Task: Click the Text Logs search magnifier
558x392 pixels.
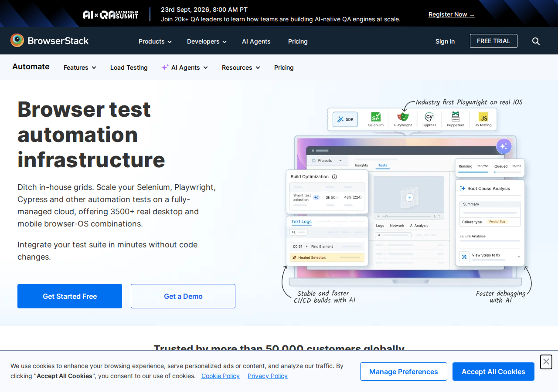Action: (x=294, y=233)
